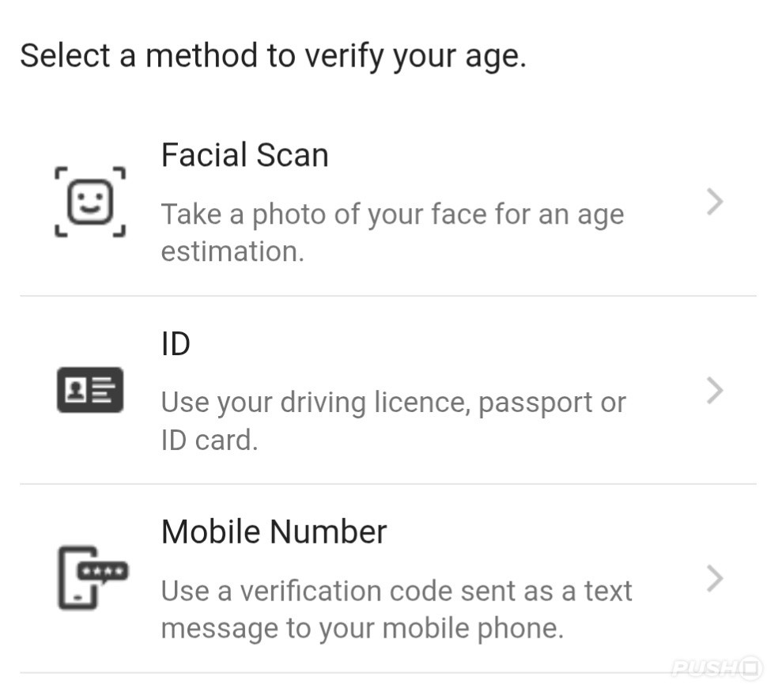Click the divider line below ID option
This screenshot has width=782, height=700.
pyautogui.click(x=387, y=484)
